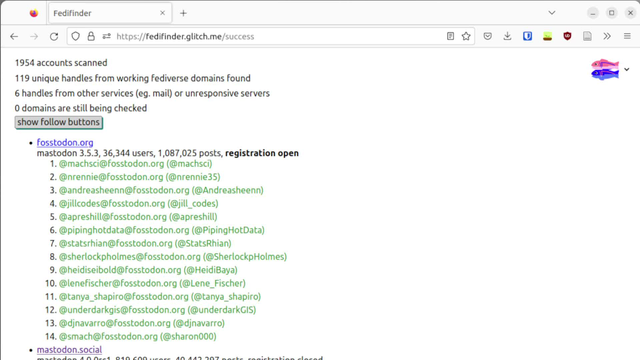Screen dimensions: 640x360
Task: Open site permissions icon in the address bar
Action: 107,36
